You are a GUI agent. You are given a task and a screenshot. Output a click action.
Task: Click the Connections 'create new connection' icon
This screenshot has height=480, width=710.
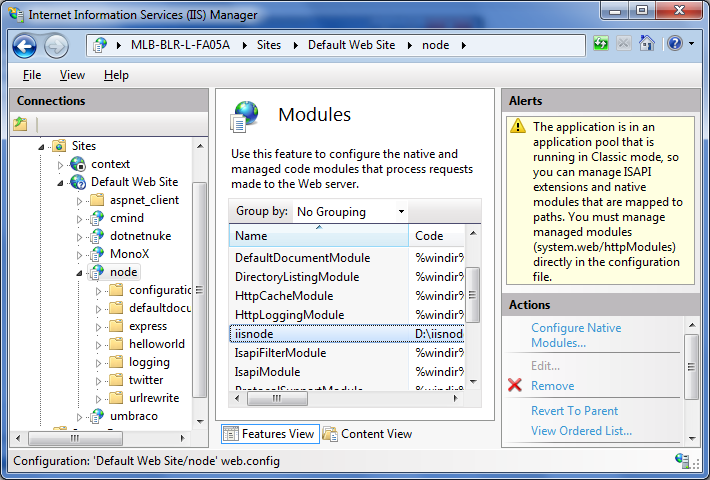pos(20,124)
